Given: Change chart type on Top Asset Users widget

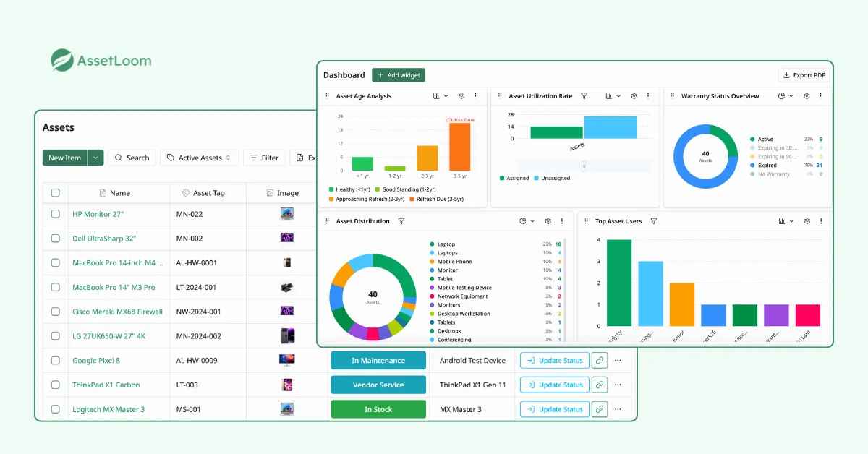Looking at the screenshot, I should [x=786, y=221].
